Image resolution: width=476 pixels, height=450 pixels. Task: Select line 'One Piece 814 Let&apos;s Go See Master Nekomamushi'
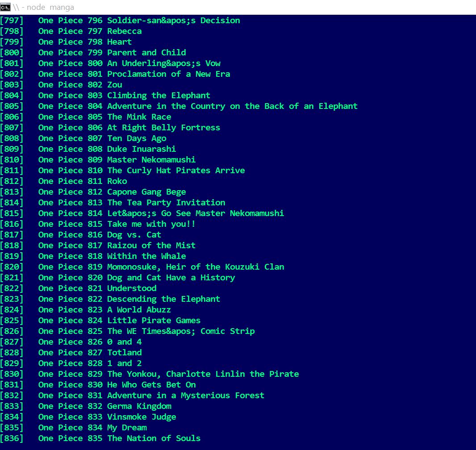point(161,213)
